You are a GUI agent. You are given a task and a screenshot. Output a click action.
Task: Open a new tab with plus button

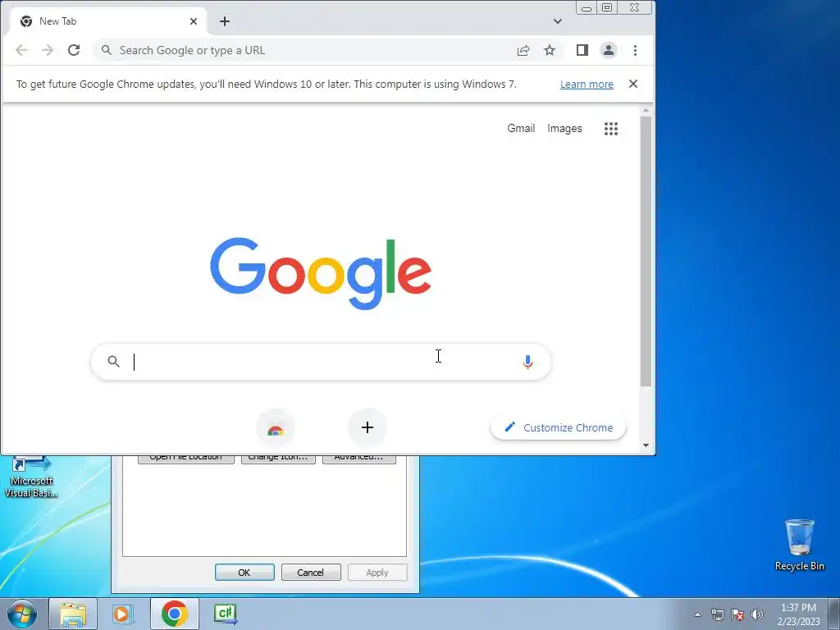click(x=225, y=21)
